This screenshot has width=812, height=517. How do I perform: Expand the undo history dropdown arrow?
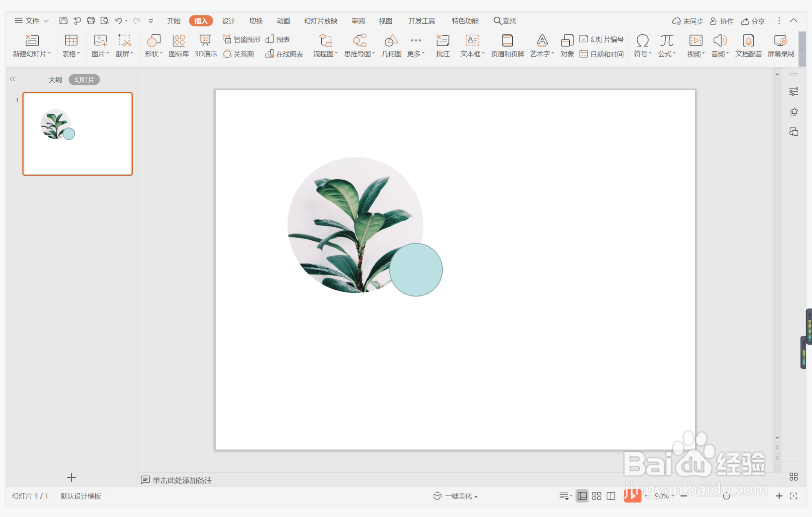126,21
